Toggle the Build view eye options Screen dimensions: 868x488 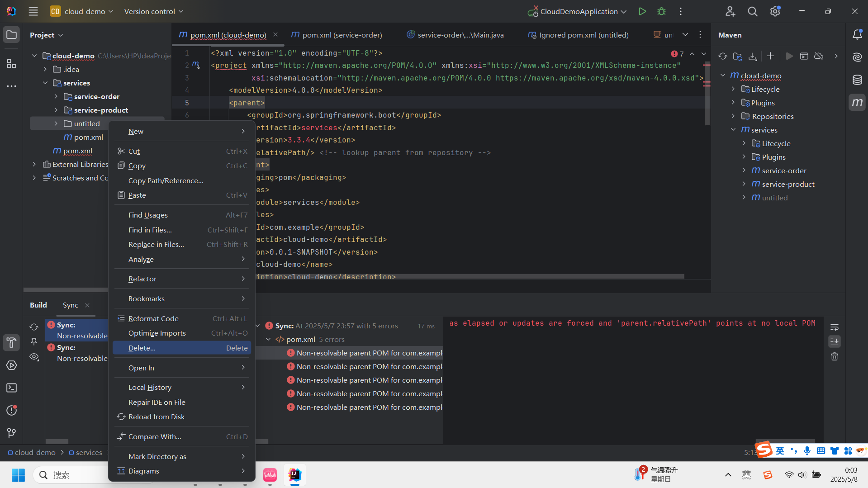34,357
